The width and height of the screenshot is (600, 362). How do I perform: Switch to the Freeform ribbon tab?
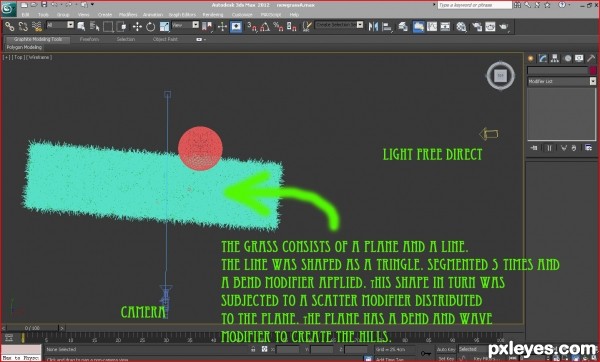click(x=90, y=39)
